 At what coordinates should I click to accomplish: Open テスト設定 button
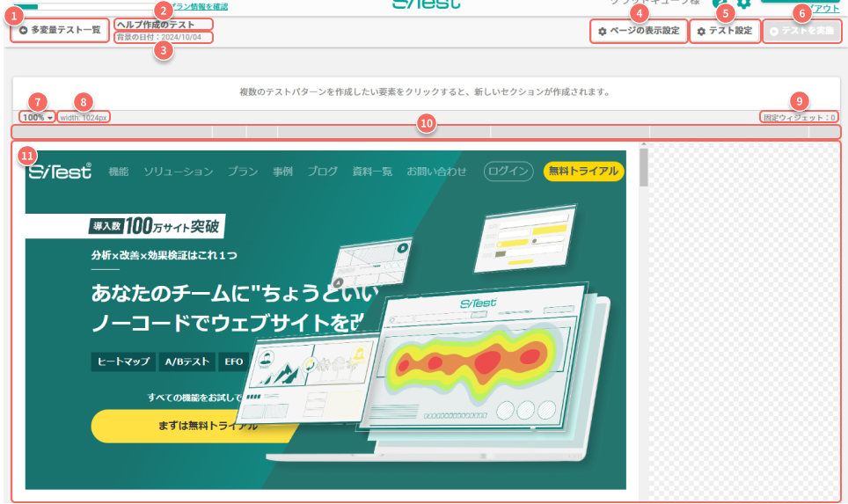pos(725,31)
